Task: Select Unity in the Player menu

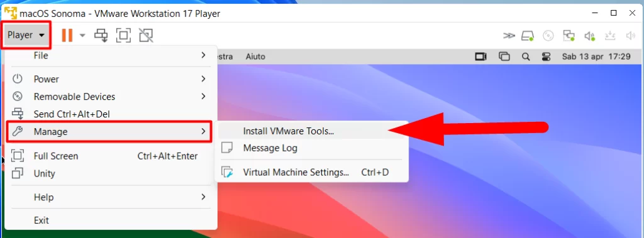Action: point(111,173)
